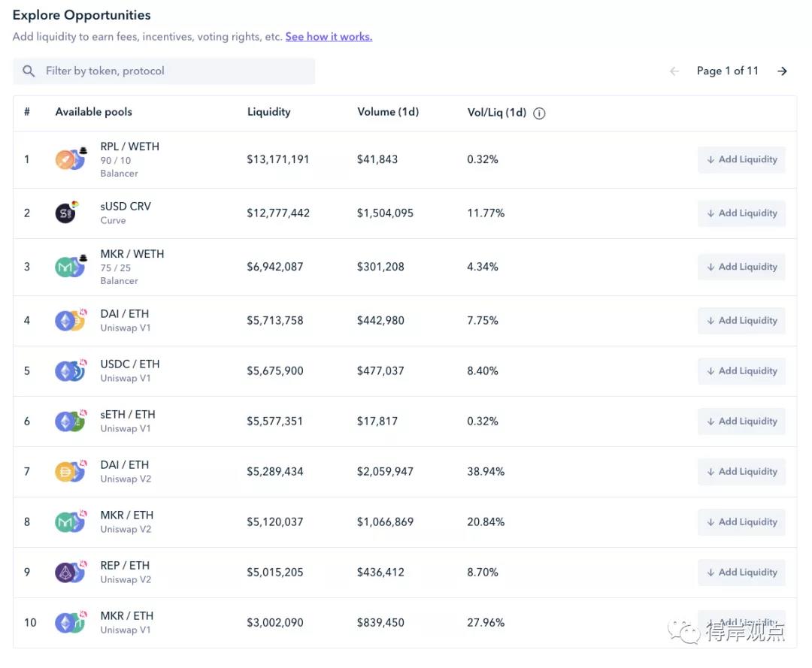The image size is (812, 668).
Task: Add liquidity to REP / ETH pool
Action: point(741,573)
